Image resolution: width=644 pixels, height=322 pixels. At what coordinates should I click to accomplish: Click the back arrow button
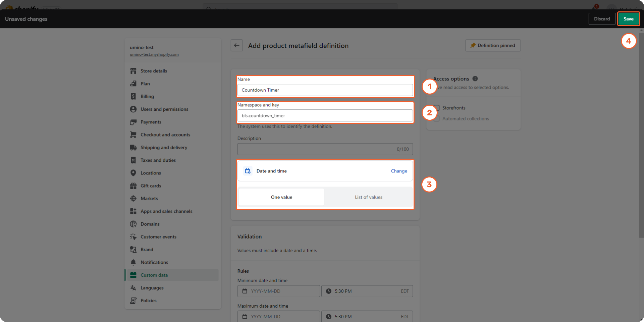[236, 46]
